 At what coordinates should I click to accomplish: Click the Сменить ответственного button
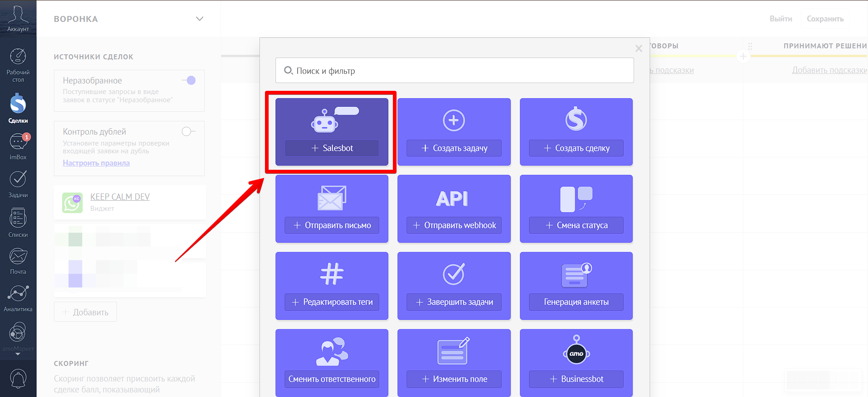[x=332, y=379]
